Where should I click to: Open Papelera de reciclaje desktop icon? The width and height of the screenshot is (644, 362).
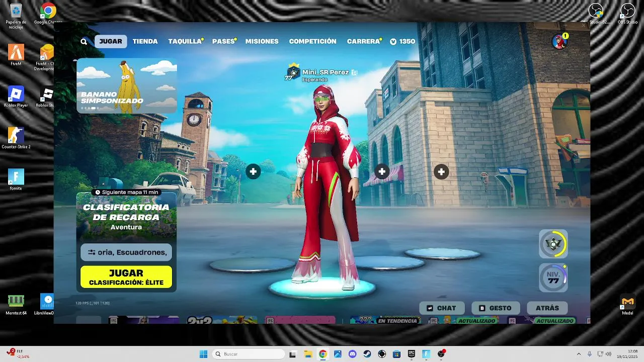point(16,16)
